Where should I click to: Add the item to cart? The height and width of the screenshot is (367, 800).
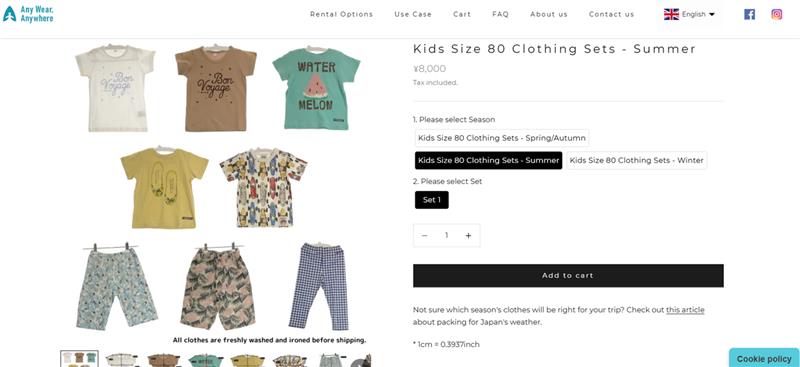click(568, 276)
